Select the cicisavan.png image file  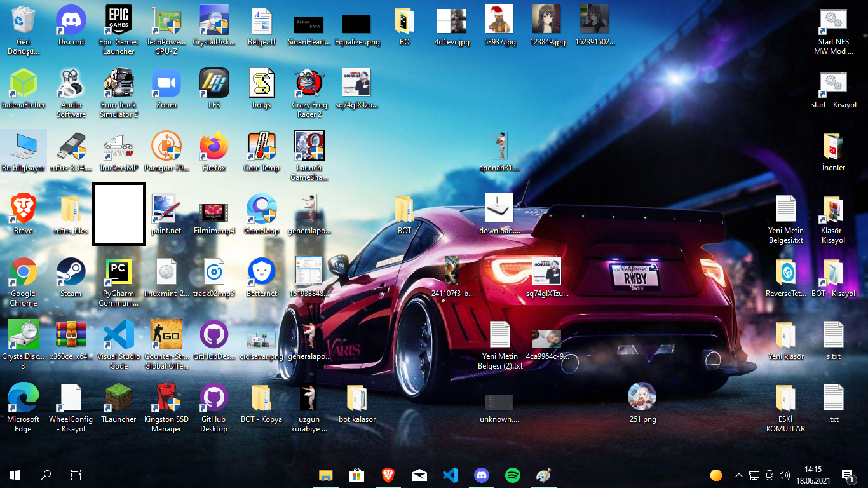pyautogui.click(x=262, y=344)
